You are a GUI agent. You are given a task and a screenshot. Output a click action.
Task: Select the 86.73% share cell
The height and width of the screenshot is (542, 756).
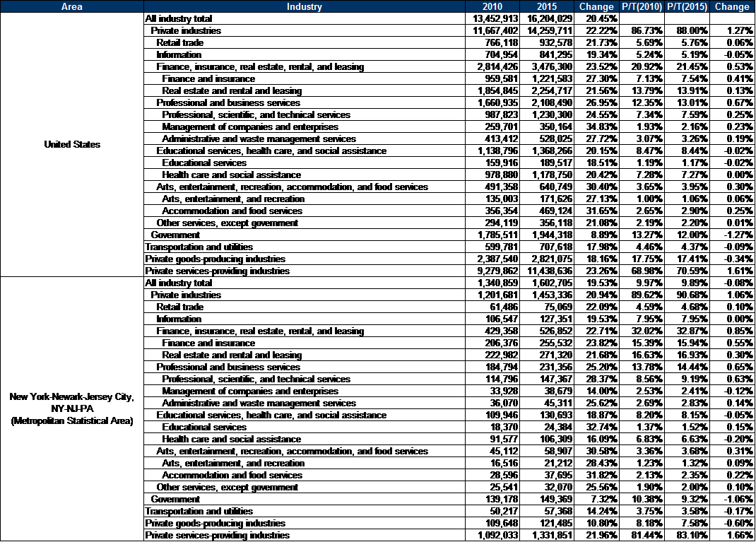click(x=642, y=31)
